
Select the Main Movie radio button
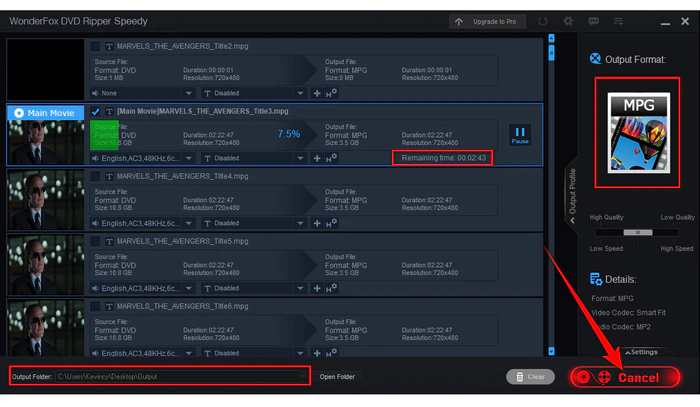tap(19, 113)
